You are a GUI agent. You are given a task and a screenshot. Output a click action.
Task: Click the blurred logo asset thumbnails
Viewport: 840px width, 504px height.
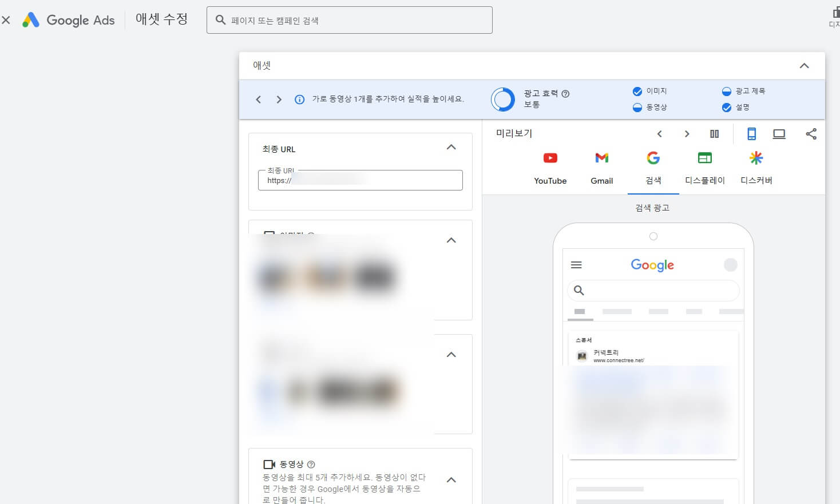329,392
